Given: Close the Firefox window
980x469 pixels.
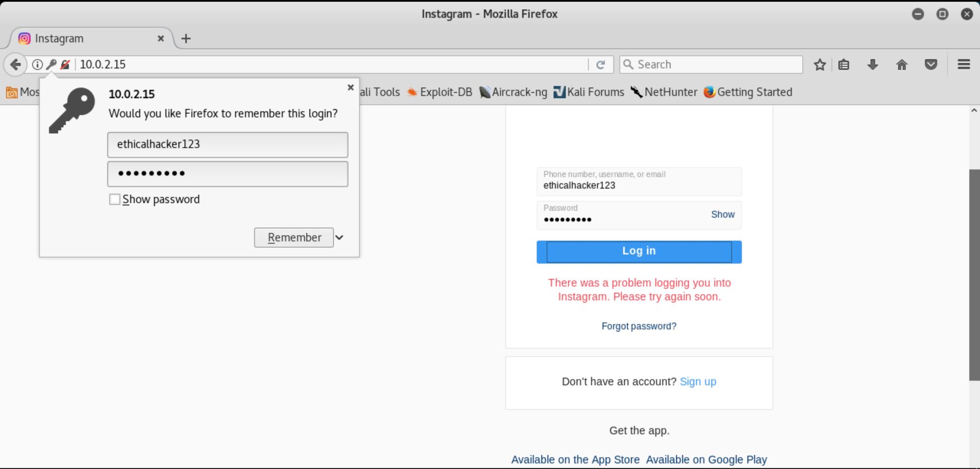Looking at the screenshot, I should tap(967, 14).
